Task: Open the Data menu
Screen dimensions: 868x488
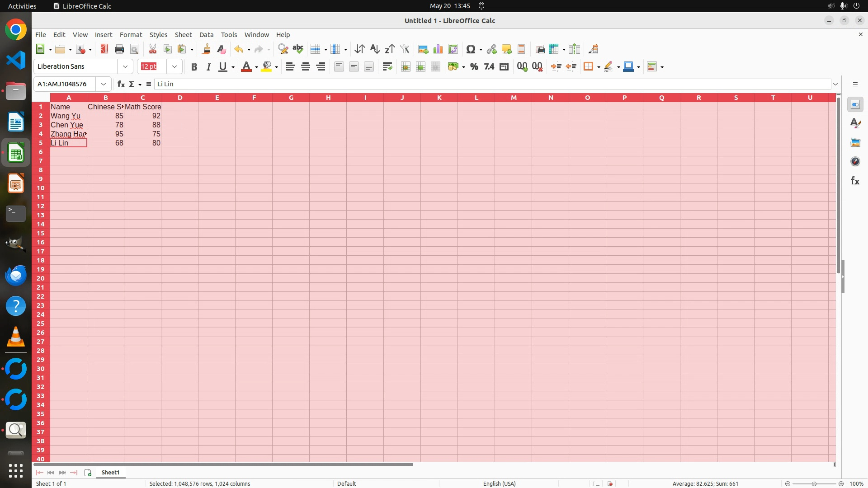Action: [206, 35]
